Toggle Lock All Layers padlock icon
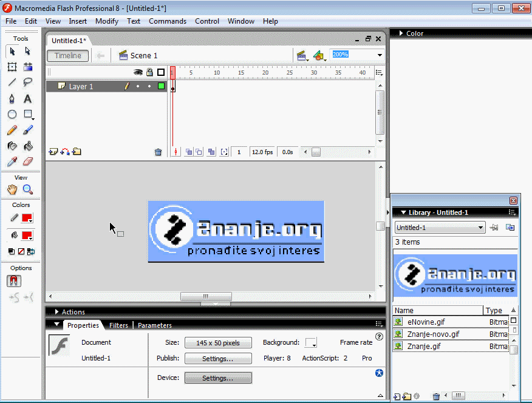Screen dimensions: 532x403 point(149,72)
